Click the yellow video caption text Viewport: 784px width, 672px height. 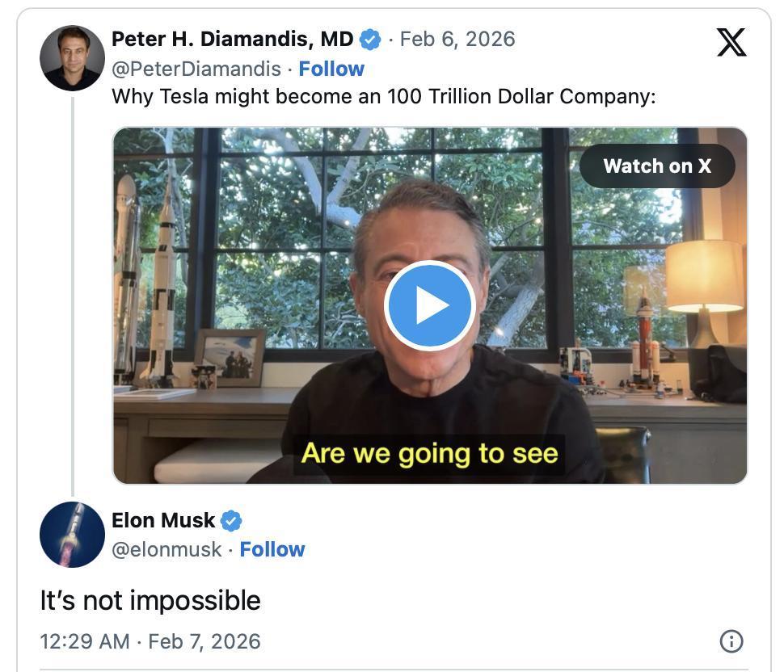429,454
